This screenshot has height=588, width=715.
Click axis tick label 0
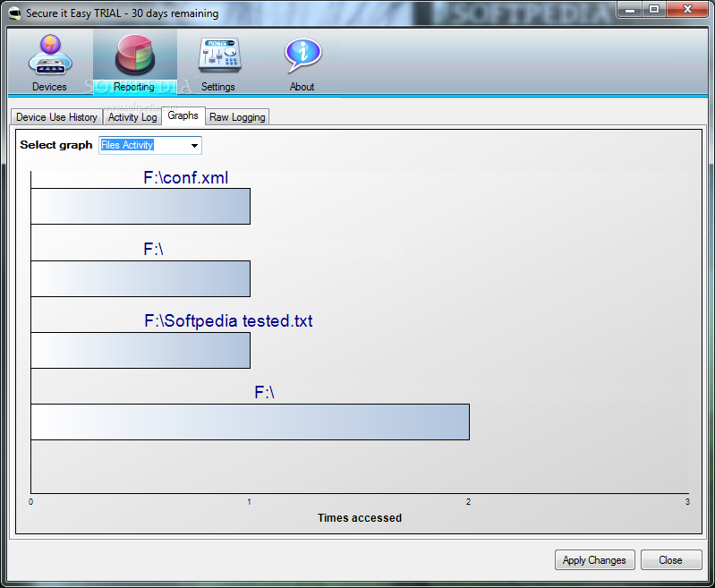[x=31, y=502]
